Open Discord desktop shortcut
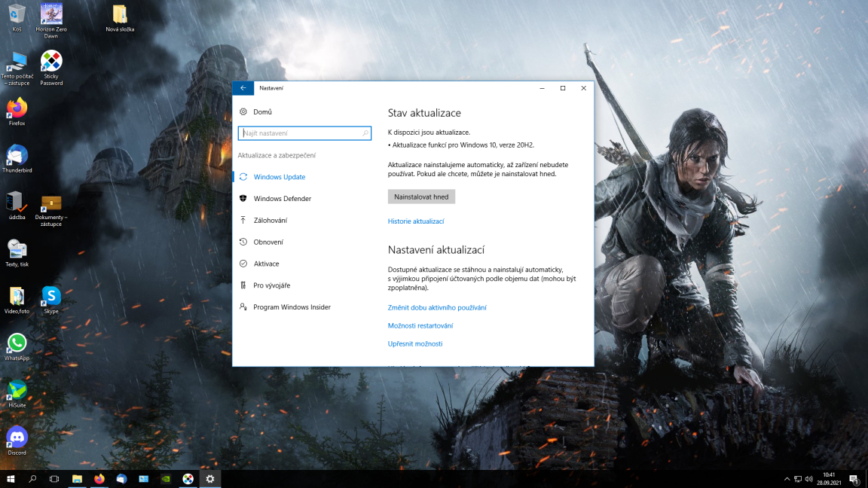This screenshot has width=868, height=488. tap(17, 438)
